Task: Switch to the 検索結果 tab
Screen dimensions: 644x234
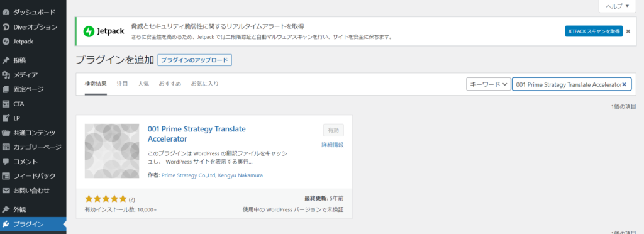Action: (x=96, y=84)
